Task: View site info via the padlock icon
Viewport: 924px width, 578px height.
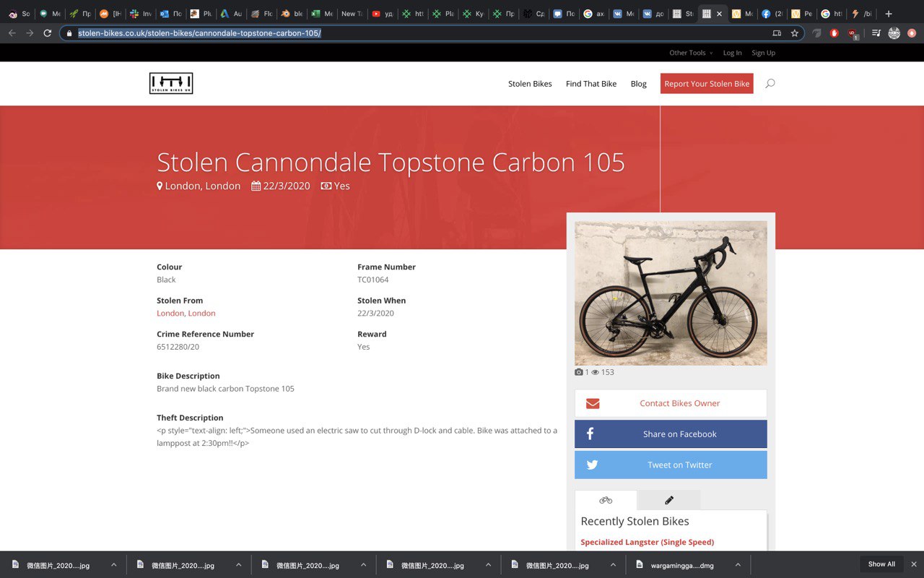Action: [69, 33]
